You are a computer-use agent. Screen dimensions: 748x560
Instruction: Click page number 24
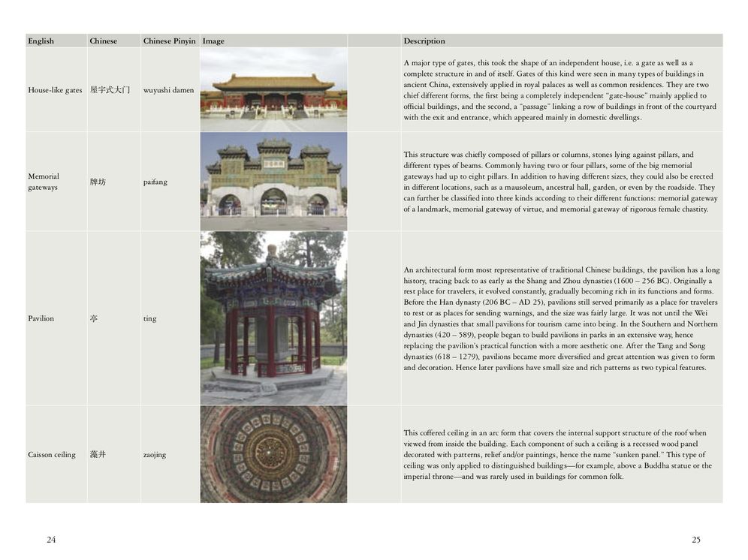click(x=51, y=540)
